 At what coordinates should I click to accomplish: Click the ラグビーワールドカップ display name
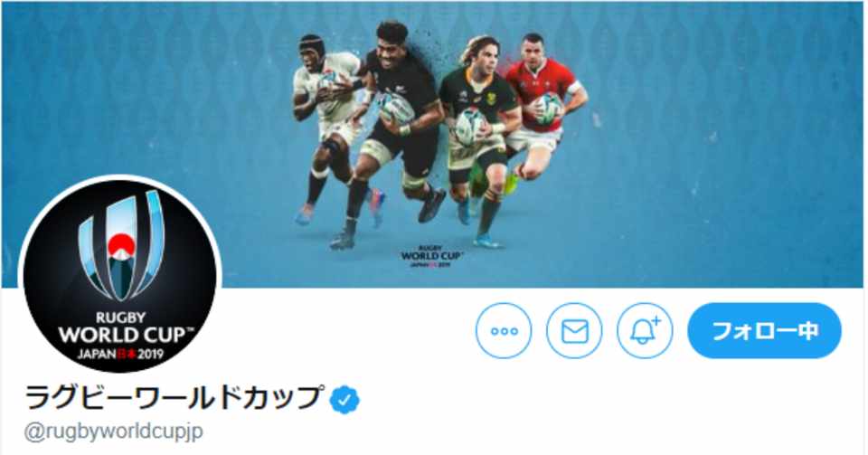coord(174,399)
